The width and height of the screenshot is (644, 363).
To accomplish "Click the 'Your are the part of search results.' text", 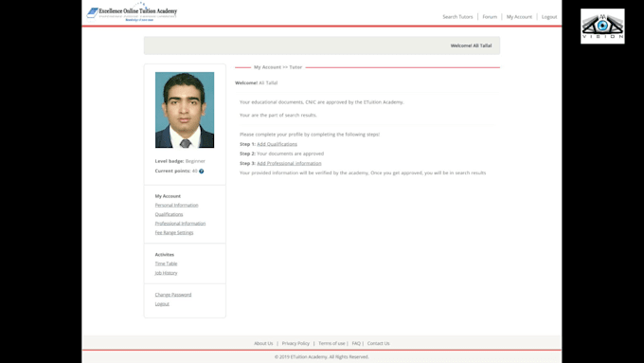I will 278,115.
